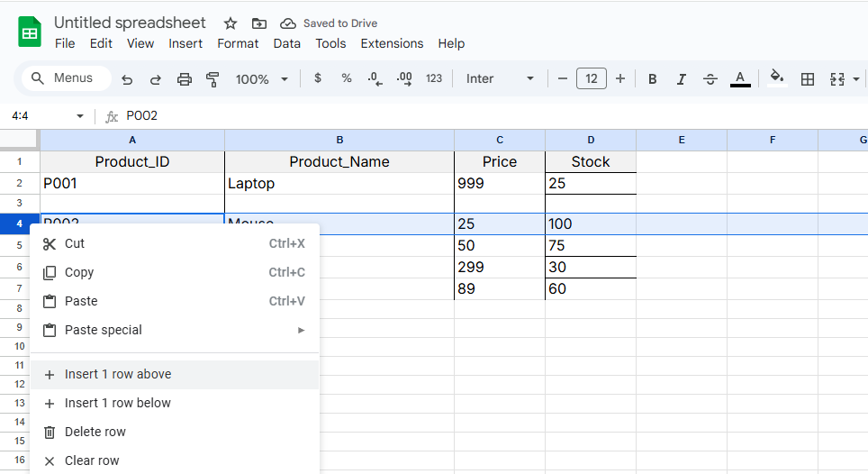This screenshot has width=868, height=474.
Task: Select the paint format roller icon
Action: (x=212, y=79)
